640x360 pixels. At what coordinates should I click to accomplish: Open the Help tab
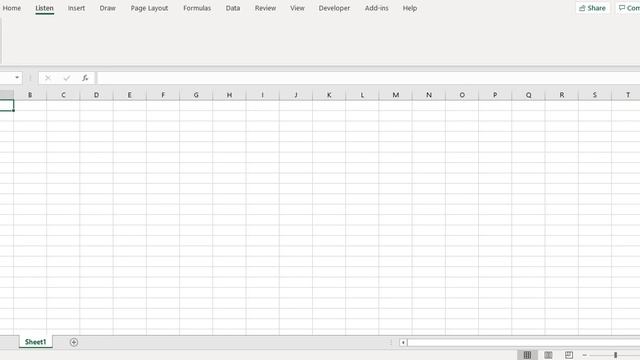pyautogui.click(x=410, y=8)
